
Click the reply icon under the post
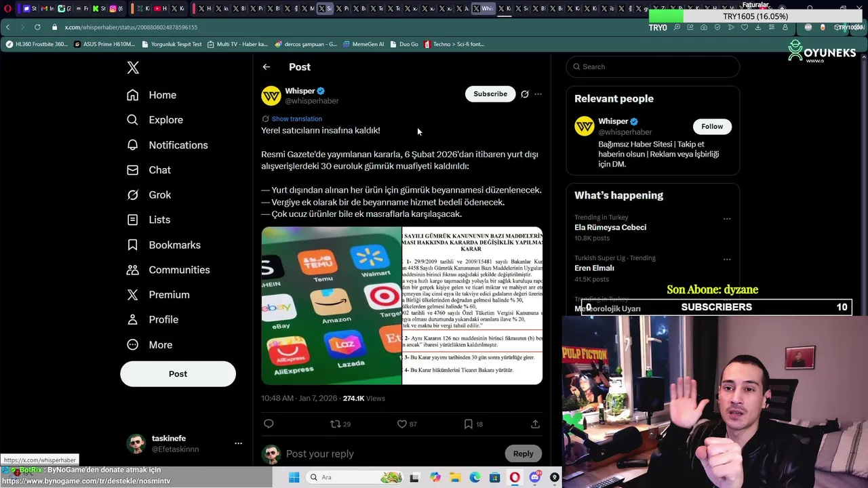click(x=269, y=424)
